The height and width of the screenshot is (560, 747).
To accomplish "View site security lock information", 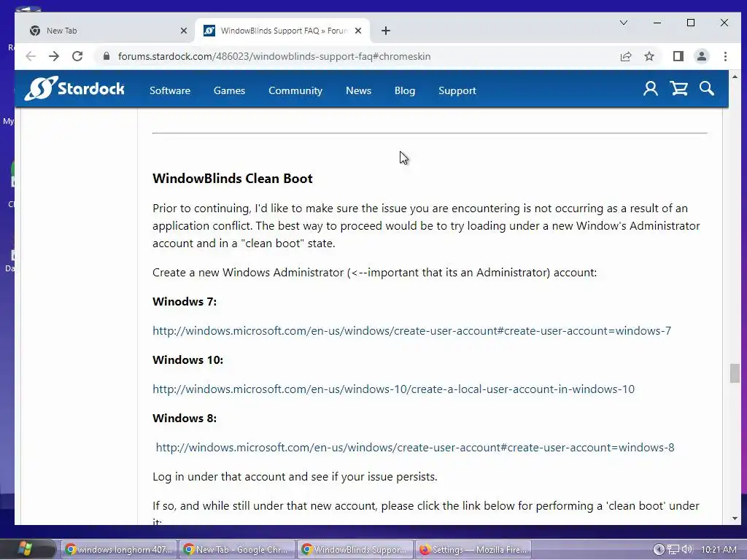I will click(x=107, y=56).
